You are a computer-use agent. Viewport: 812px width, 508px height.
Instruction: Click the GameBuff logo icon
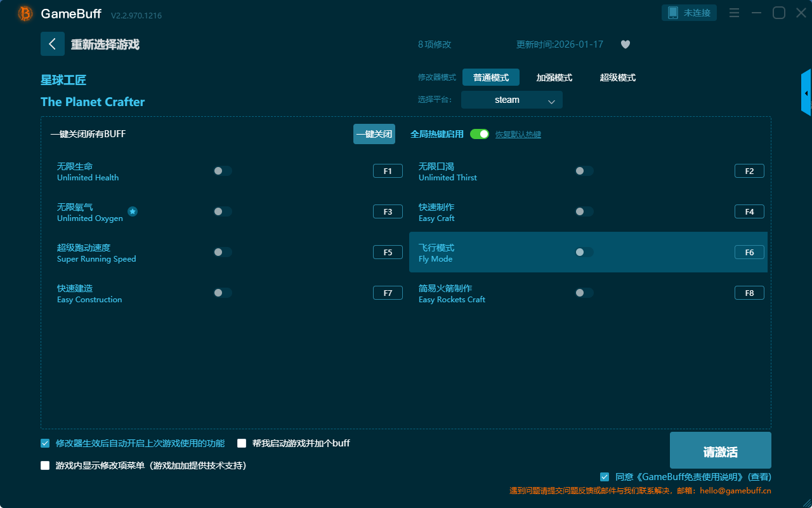click(x=25, y=13)
